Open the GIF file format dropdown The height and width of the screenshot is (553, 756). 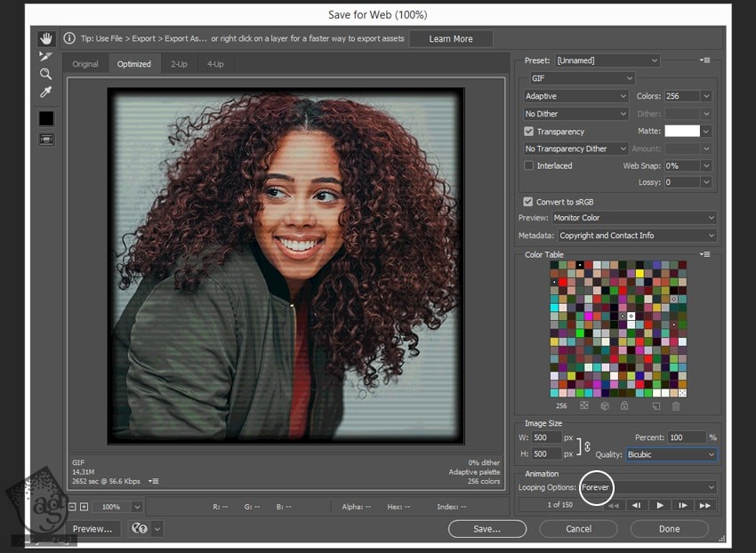click(581, 78)
